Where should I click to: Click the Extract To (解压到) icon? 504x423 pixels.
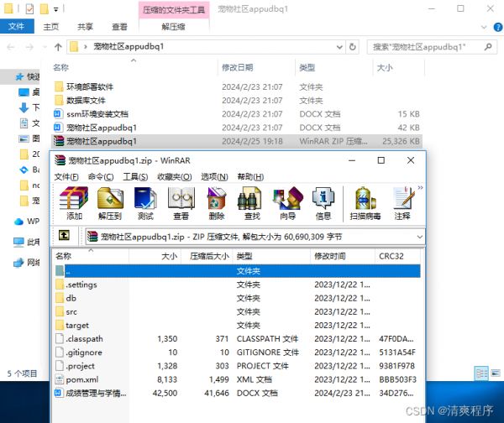coord(110,203)
